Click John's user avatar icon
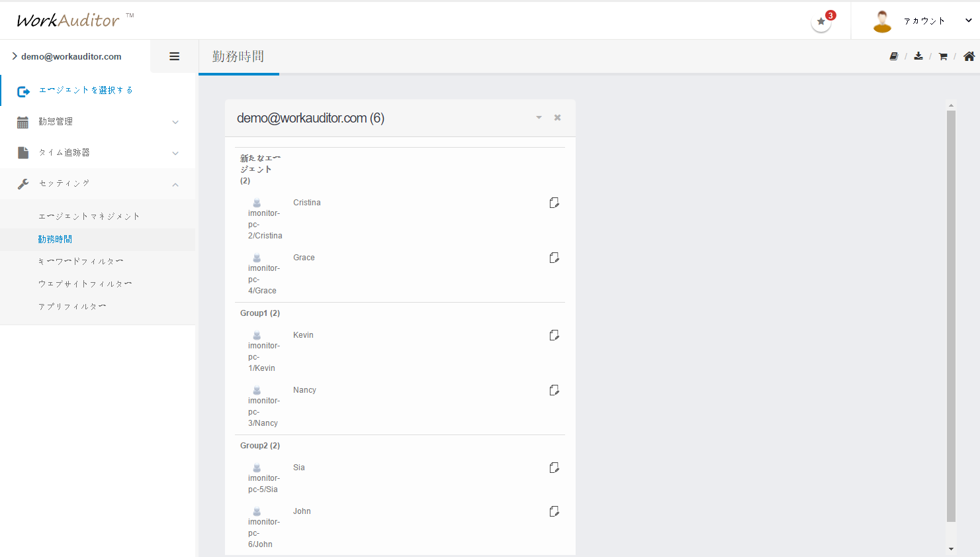 click(x=257, y=511)
